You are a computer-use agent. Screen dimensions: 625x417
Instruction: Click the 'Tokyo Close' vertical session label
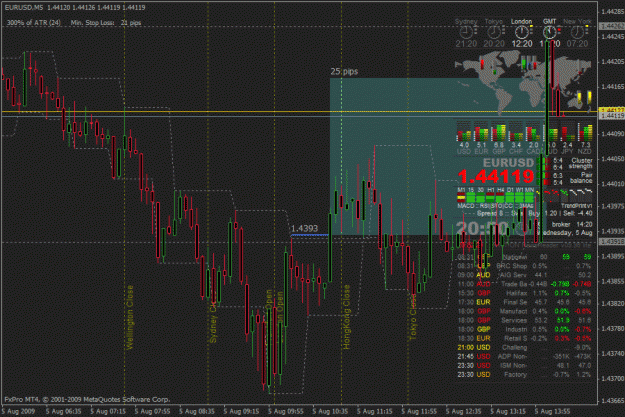(413, 317)
